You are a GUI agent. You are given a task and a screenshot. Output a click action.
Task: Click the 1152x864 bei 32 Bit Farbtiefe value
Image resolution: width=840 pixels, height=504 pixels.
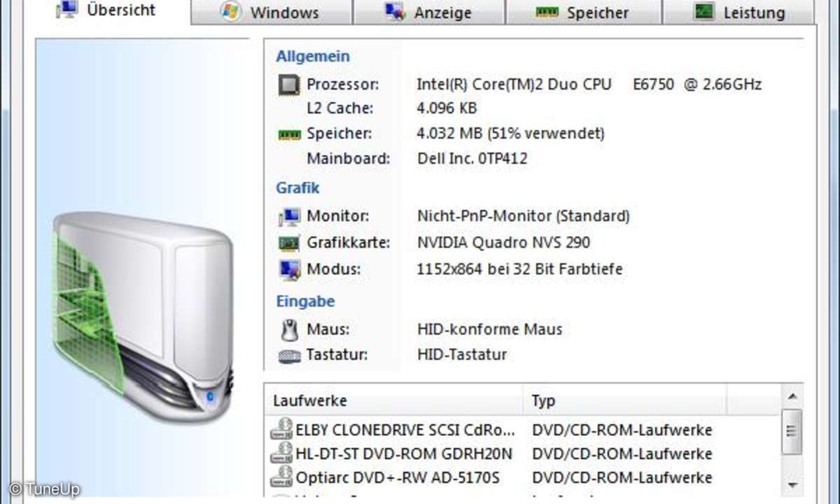click(519, 269)
